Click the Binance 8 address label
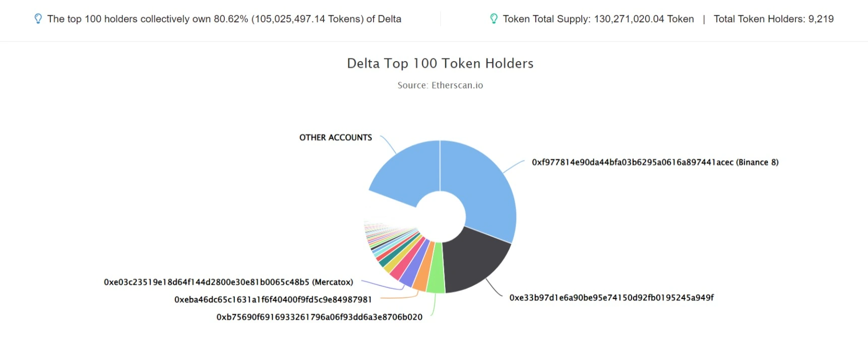The image size is (868, 347). (655, 162)
